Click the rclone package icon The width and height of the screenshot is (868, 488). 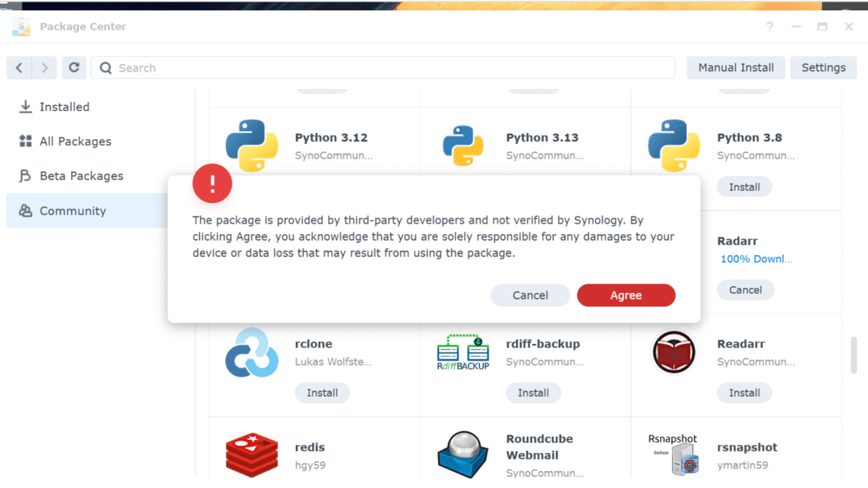click(x=252, y=352)
